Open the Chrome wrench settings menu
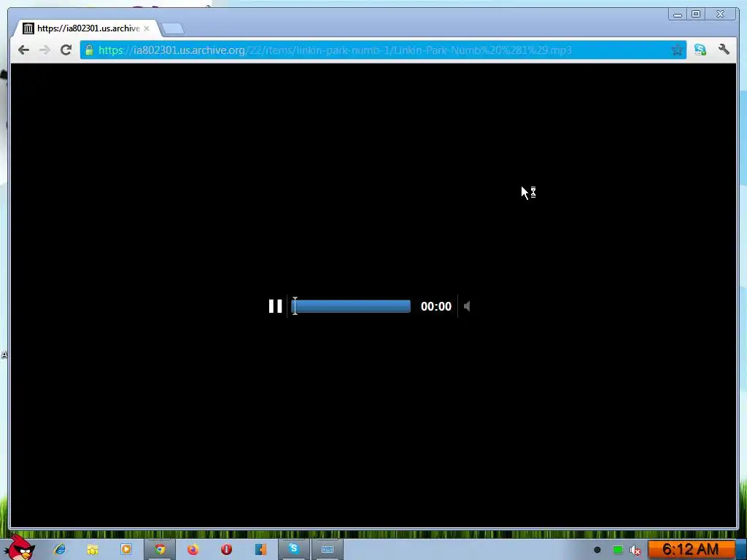Screen dimensions: 747x560 pyautogui.click(x=724, y=50)
